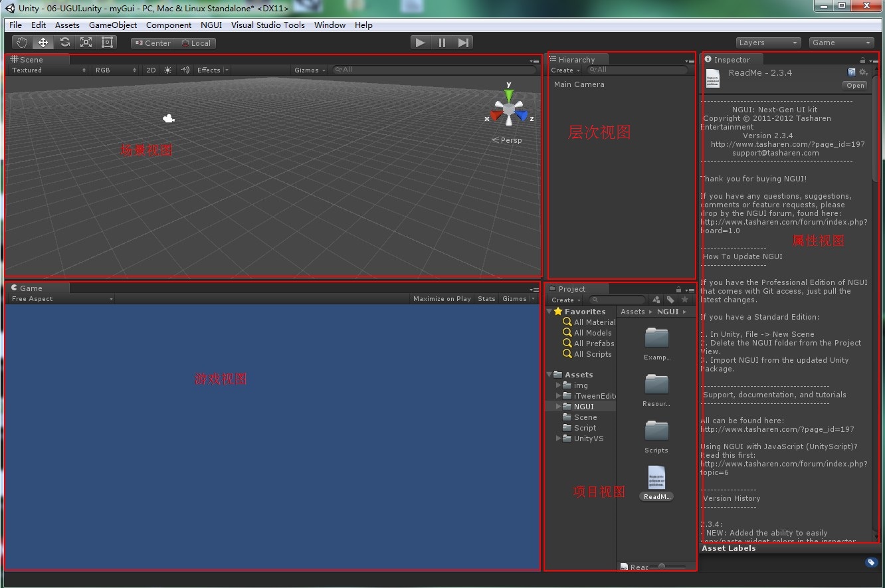Expand the iTweenEditor folder

click(x=559, y=396)
